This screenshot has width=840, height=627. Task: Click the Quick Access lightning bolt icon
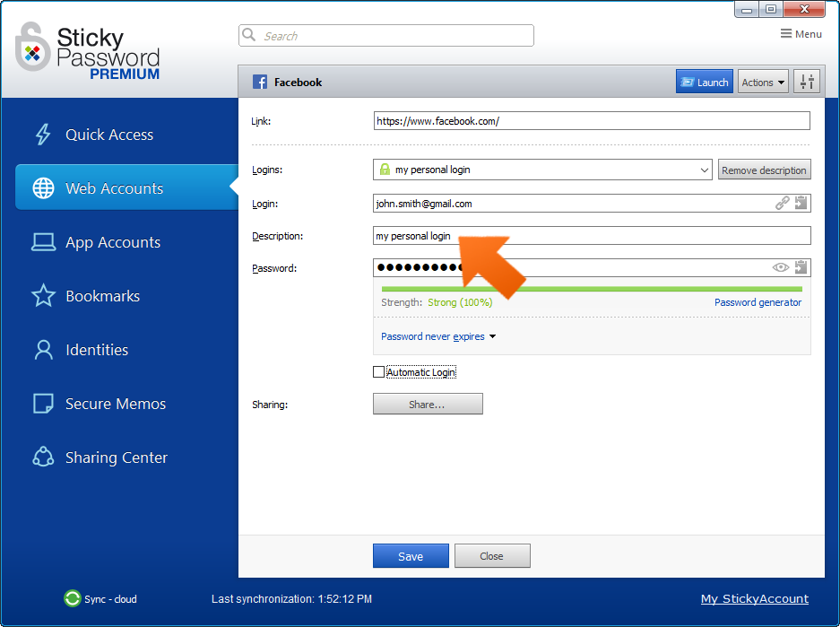coord(43,135)
